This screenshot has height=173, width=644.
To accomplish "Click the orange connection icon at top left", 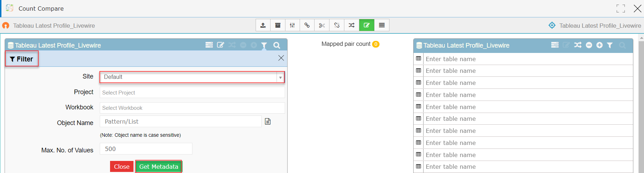I will (6, 26).
